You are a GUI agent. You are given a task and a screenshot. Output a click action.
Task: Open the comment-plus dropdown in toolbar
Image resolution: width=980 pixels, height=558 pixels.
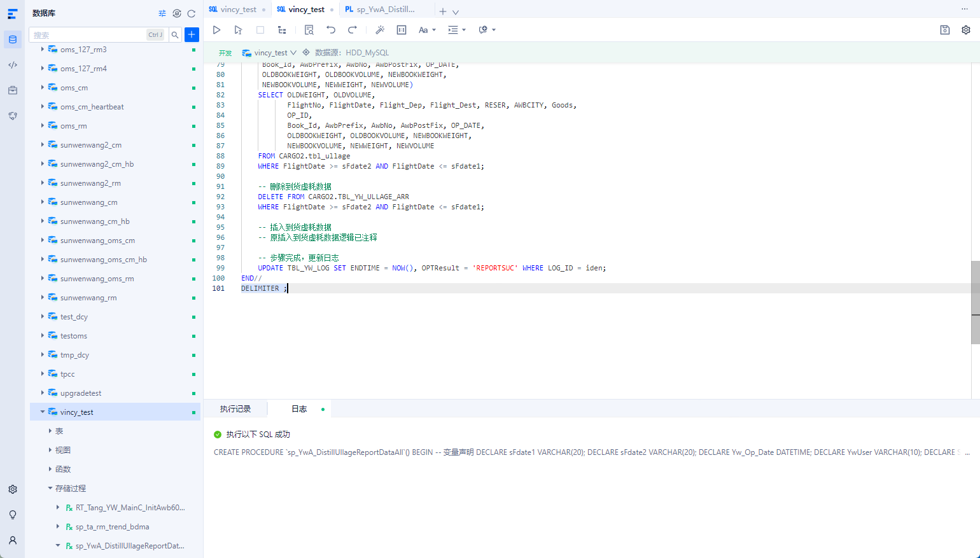click(487, 30)
